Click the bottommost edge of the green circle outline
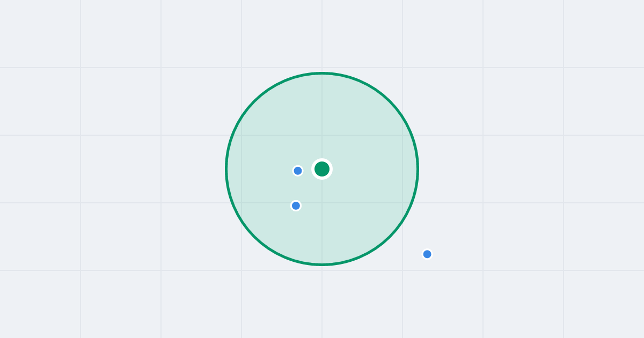 (x=322, y=264)
